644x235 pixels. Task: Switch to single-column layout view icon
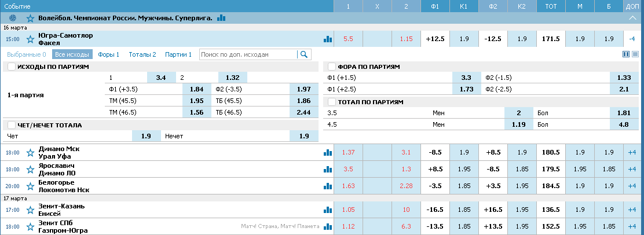[635, 54]
